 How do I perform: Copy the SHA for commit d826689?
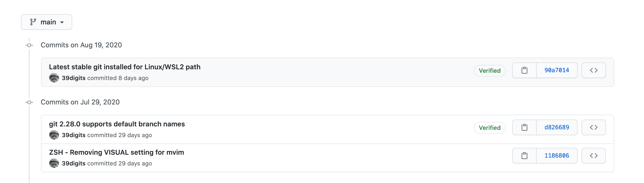pos(524,127)
